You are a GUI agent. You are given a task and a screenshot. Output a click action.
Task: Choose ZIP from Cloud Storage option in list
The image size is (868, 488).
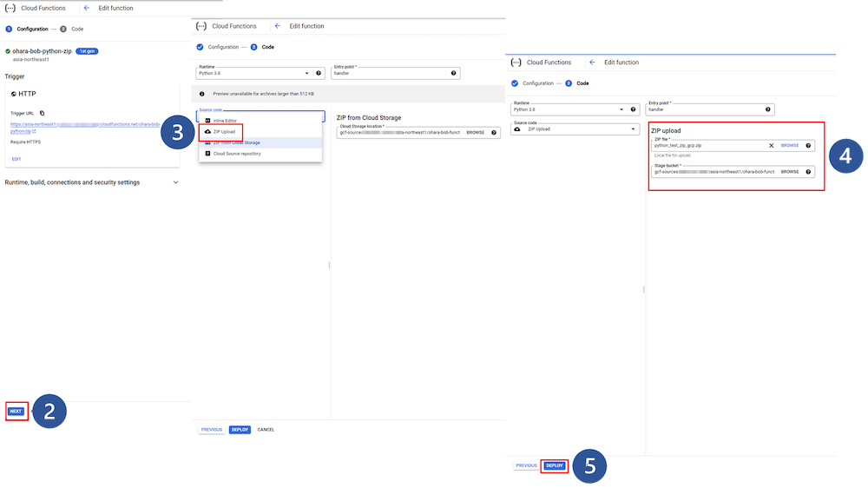[x=260, y=143]
